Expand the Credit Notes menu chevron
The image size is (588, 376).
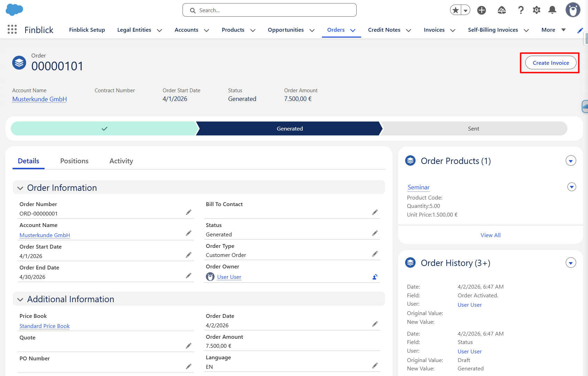[409, 30]
